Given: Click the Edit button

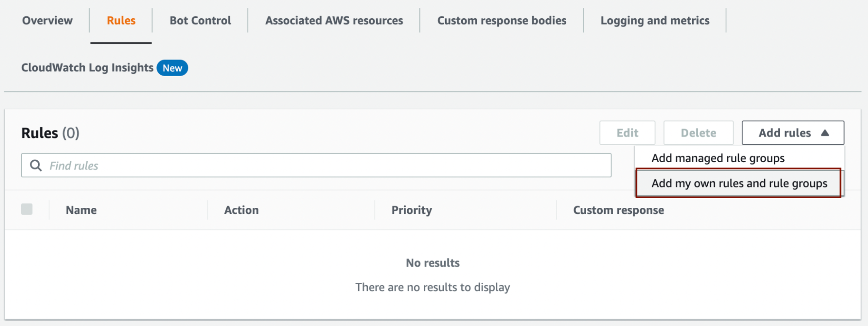Looking at the screenshot, I should [627, 133].
